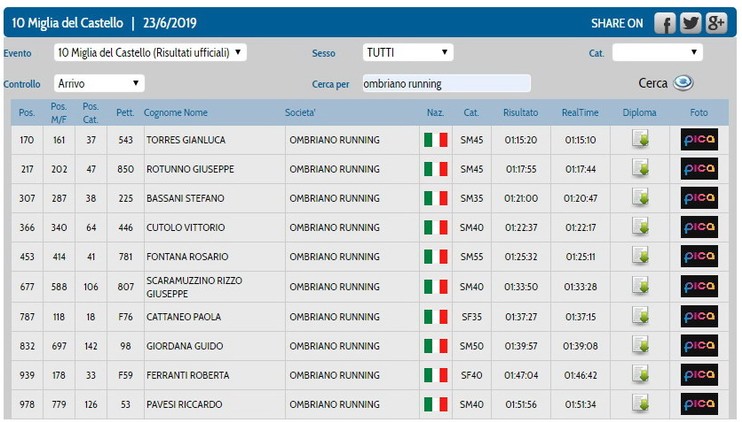Click the title 10 Miglia del Castello
The image size is (742, 422).
[x=67, y=23]
